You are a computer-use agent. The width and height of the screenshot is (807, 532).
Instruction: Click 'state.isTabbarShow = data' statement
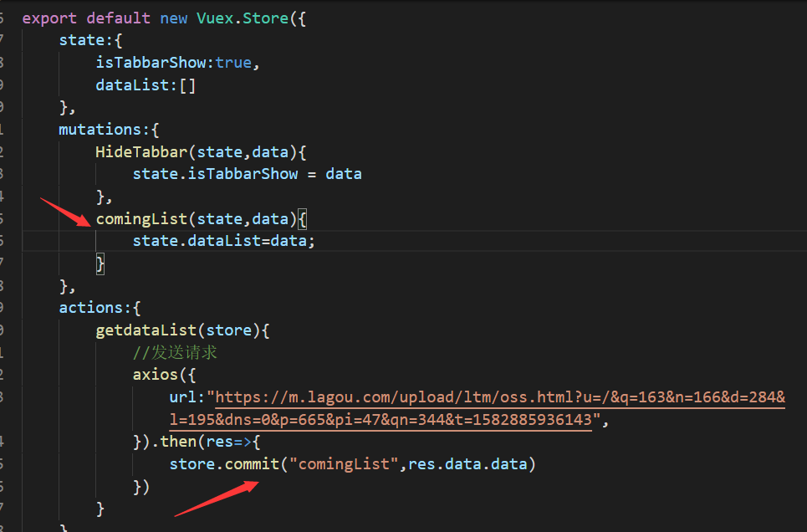tap(247, 174)
